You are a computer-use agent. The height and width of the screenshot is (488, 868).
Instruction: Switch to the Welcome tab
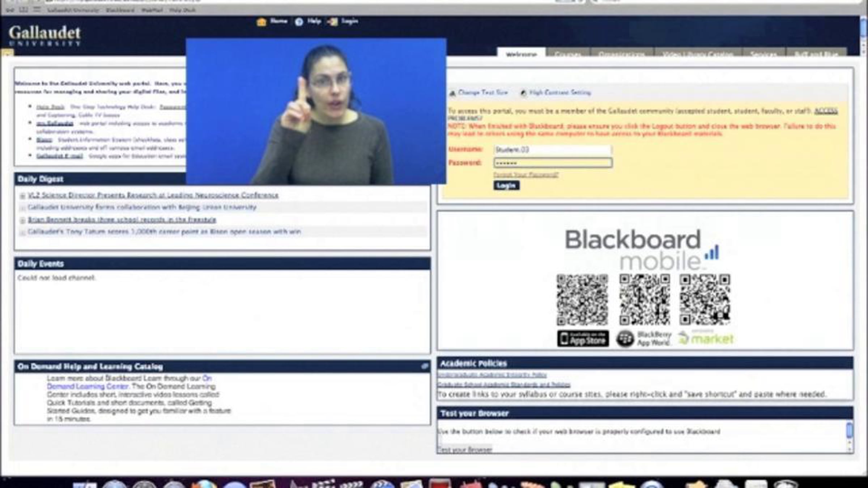click(x=521, y=52)
